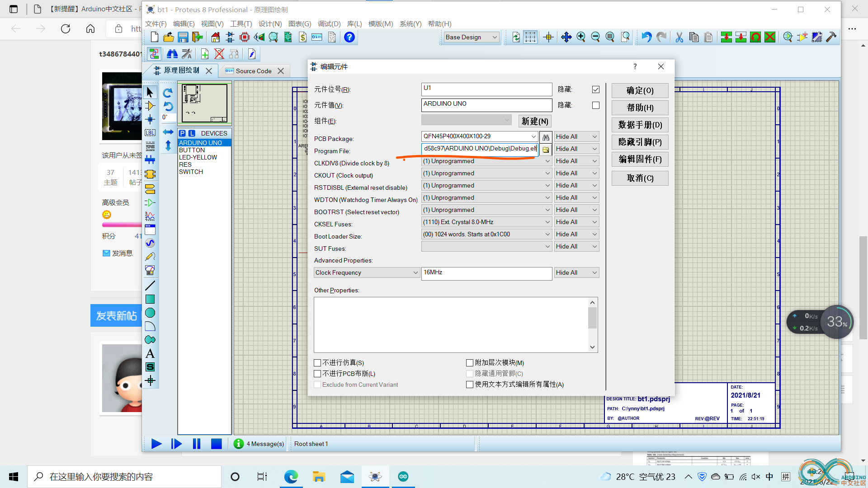The image size is (868, 488).
Task: Run the simulation with Play button
Action: 156,444
